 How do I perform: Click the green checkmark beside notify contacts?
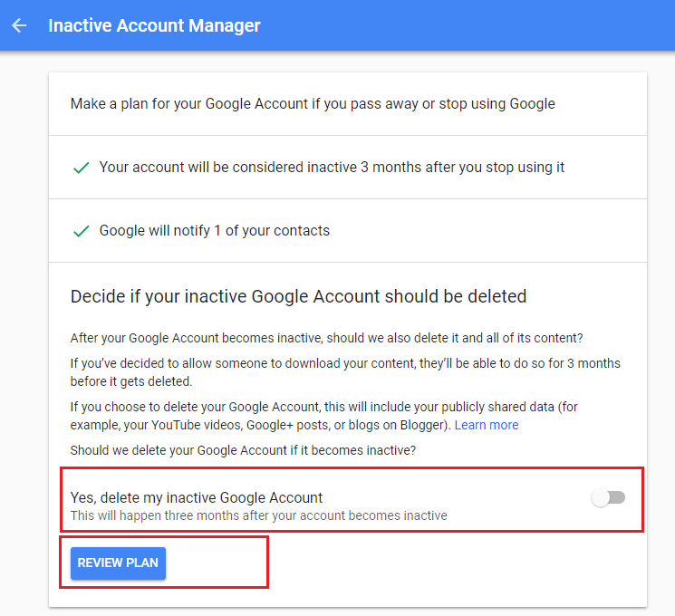pyautogui.click(x=81, y=231)
